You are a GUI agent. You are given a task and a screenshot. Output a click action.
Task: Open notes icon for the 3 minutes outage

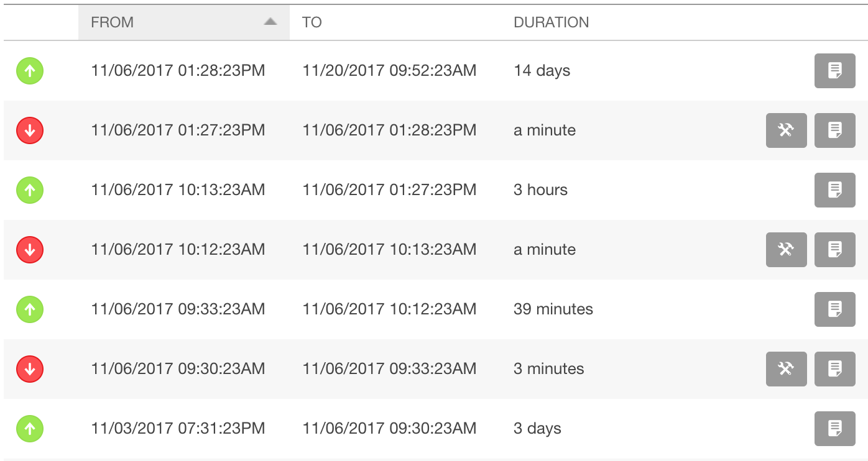click(x=835, y=369)
